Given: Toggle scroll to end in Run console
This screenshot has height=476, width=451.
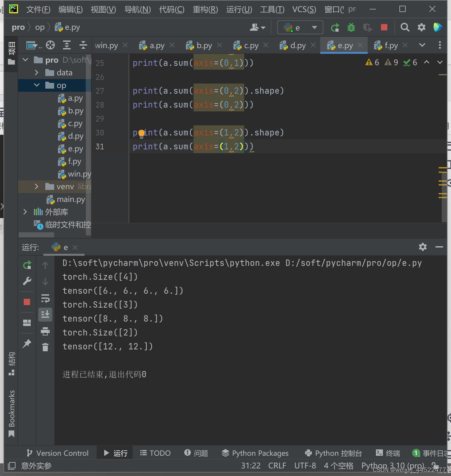Looking at the screenshot, I should pos(45,314).
